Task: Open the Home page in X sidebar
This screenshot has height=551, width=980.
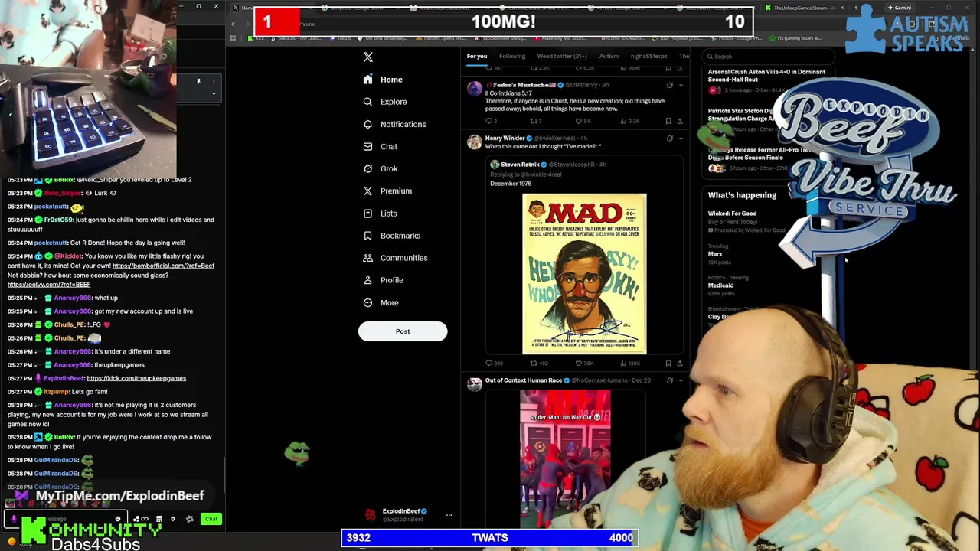Action: click(x=383, y=80)
